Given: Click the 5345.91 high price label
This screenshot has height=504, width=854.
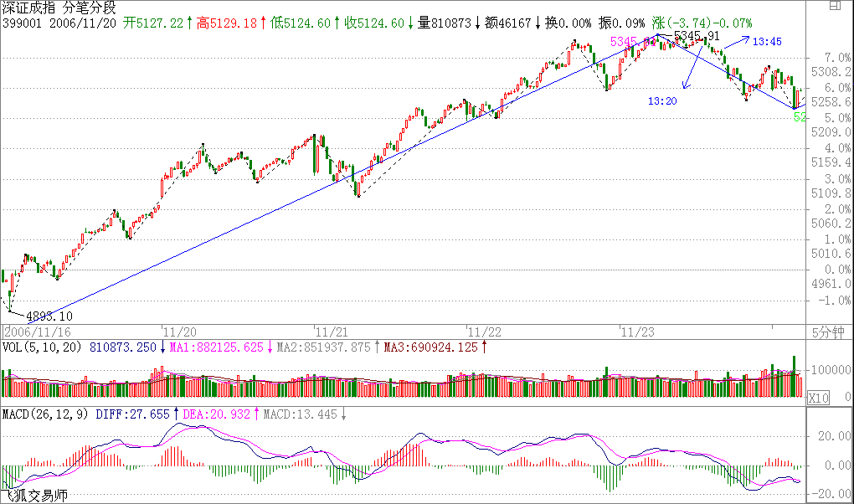Looking at the screenshot, I should pyautogui.click(x=697, y=36).
